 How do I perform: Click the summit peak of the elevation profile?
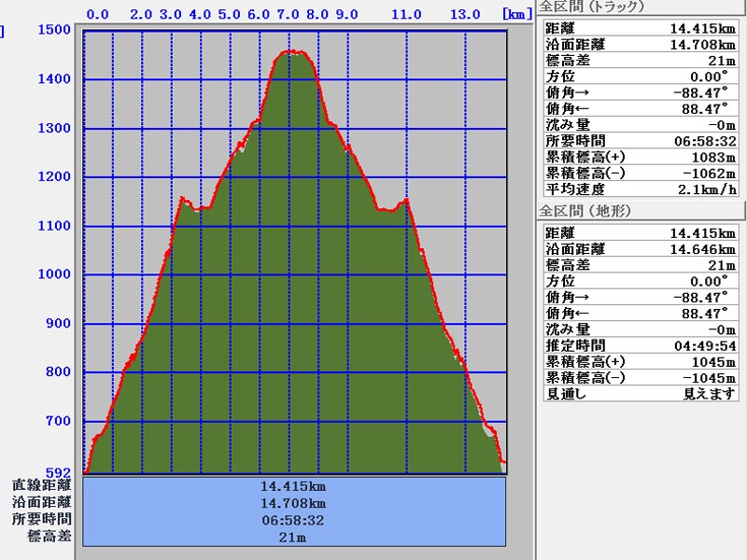(x=292, y=52)
